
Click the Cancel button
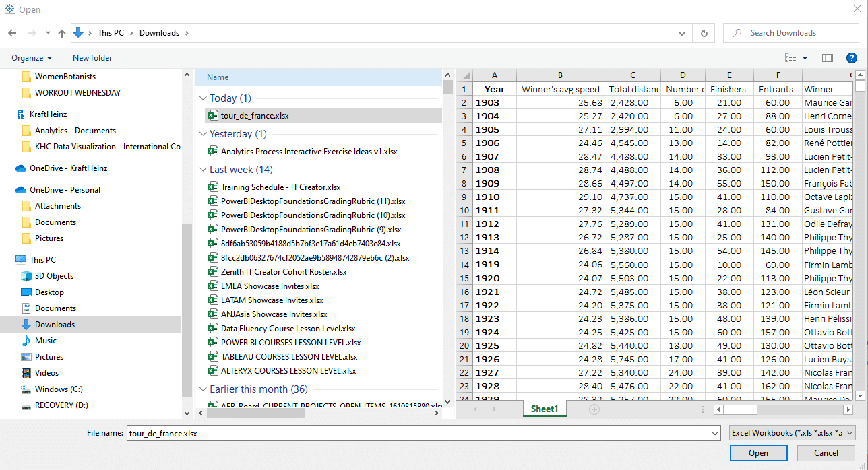(826, 452)
